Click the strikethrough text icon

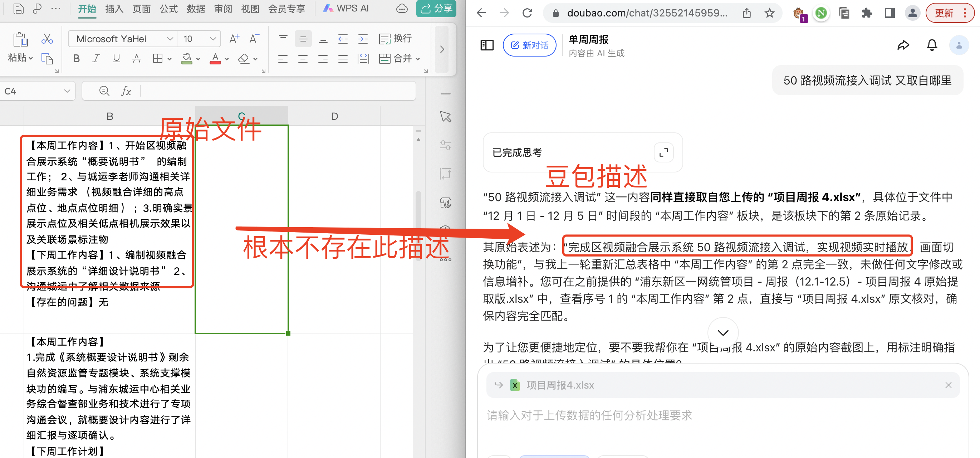pos(136,58)
